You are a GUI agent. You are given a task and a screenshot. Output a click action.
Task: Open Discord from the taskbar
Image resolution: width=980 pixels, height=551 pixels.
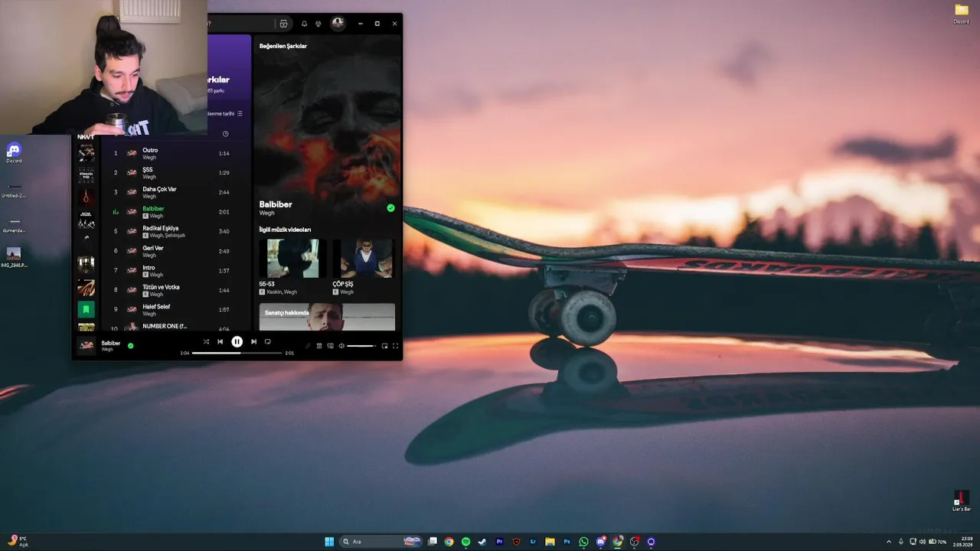pos(601,542)
